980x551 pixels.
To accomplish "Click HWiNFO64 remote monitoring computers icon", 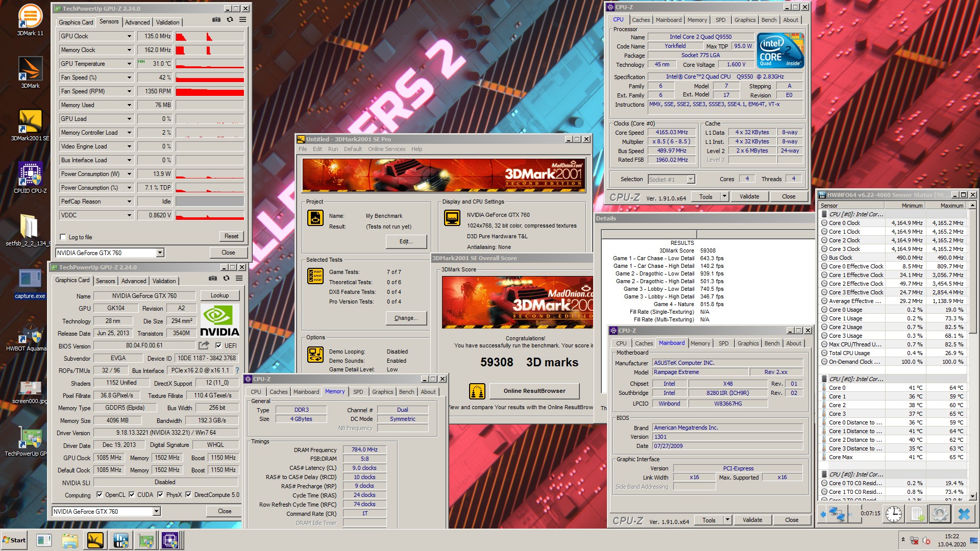I will tap(837, 514).
